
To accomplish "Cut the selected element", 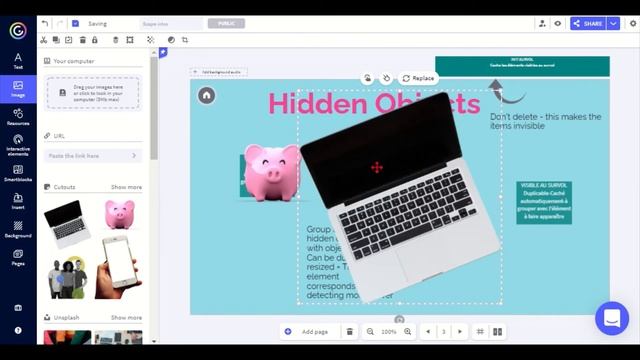I will point(44,40).
